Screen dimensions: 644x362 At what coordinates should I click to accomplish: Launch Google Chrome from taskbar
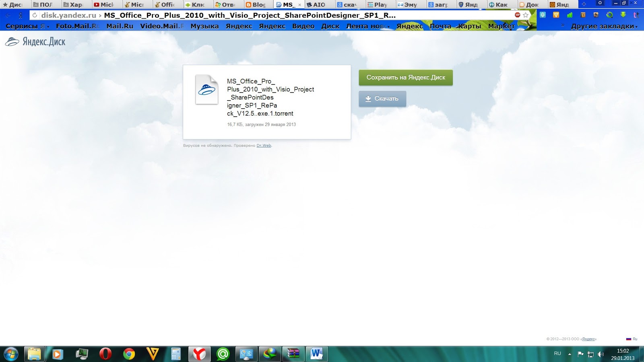tap(129, 354)
